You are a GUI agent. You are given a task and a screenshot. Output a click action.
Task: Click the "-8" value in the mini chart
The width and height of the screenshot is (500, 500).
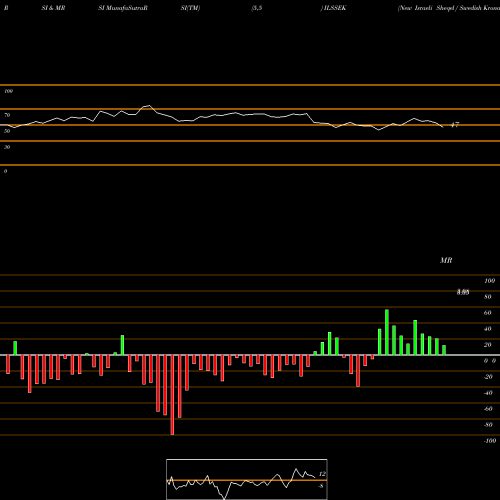point(321,486)
